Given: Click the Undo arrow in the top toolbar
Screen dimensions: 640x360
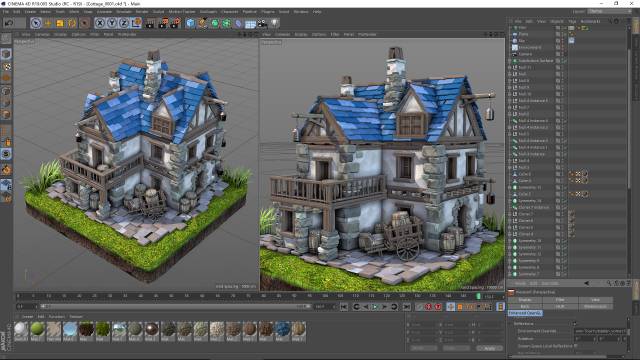Looking at the screenshot, I should 9,23.
